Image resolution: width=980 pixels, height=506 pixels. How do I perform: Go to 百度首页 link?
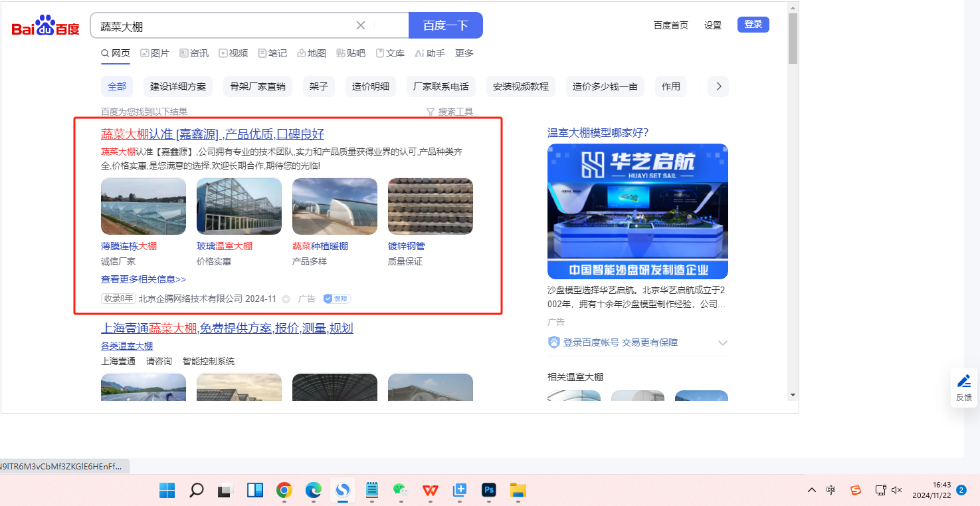pos(671,25)
